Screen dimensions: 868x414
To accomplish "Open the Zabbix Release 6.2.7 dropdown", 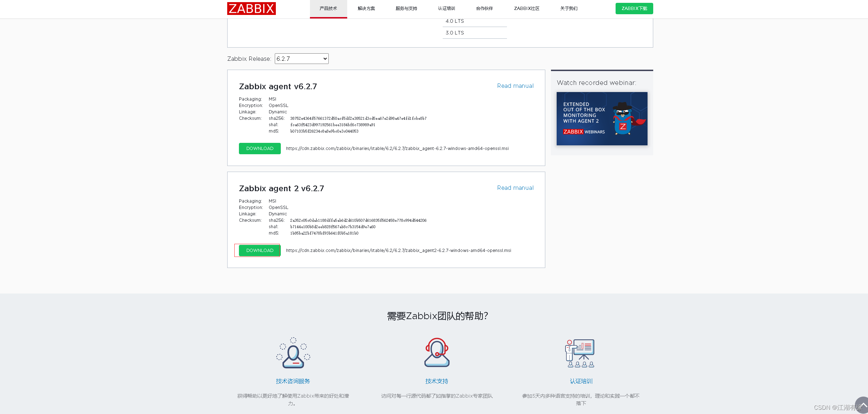I will coord(301,59).
